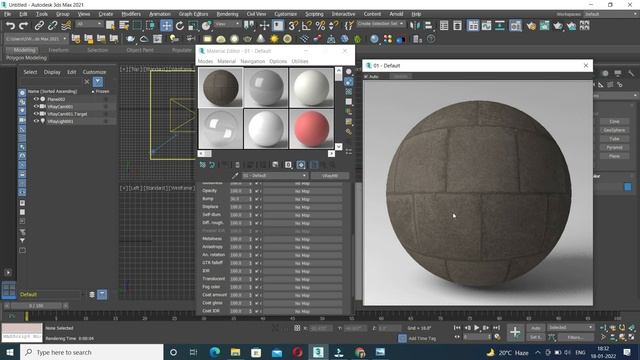This screenshot has height=360, width=640.
Task: Click the Select by Name icon
Action: coord(124,26)
